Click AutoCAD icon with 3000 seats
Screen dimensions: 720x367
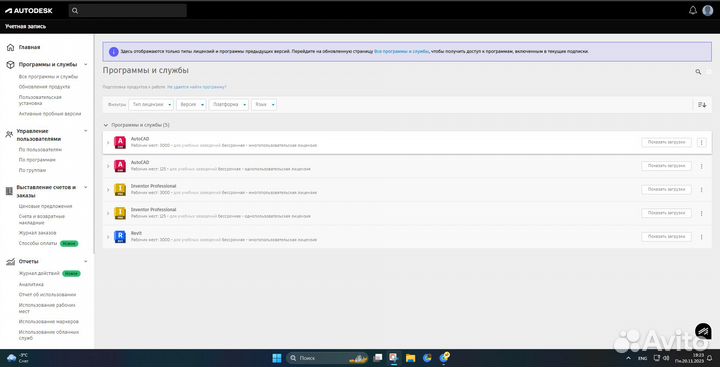pyautogui.click(x=120, y=142)
